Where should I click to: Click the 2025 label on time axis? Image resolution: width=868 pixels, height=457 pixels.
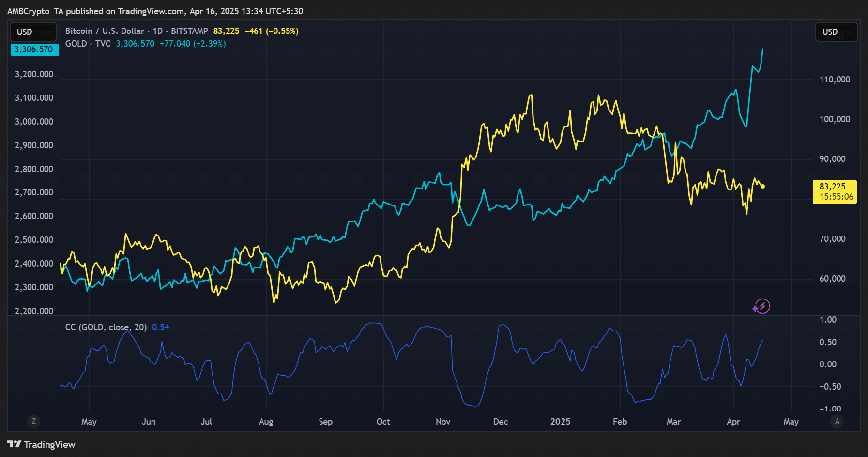pyautogui.click(x=560, y=422)
